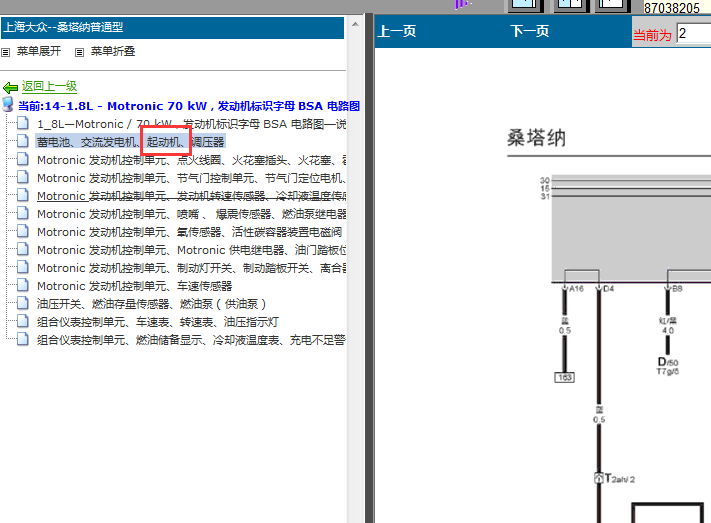The height and width of the screenshot is (523, 711).
Task: Click the left panel vertical scrollbar track
Action: coord(356,277)
